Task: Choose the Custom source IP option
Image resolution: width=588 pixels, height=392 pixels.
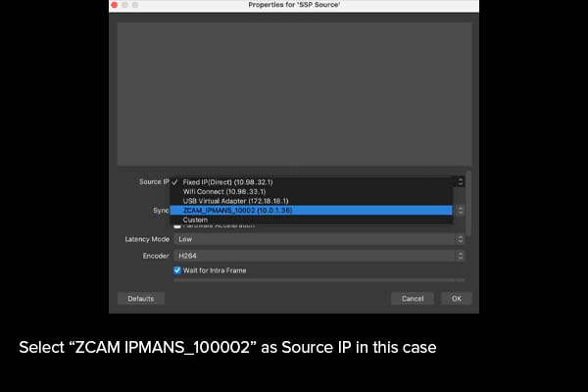Action: click(x=195, y=220)
